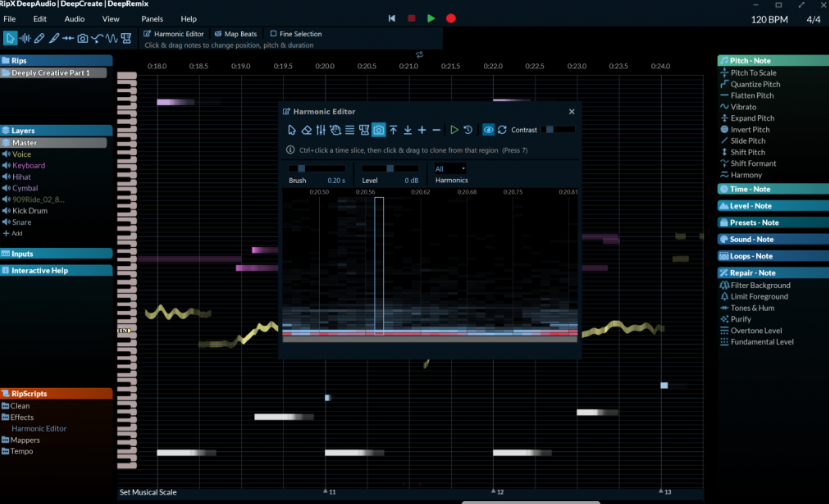This screenshot has width=829, height=504.
Task: Collapse the Pitch - Note panel
Action: 772,61
